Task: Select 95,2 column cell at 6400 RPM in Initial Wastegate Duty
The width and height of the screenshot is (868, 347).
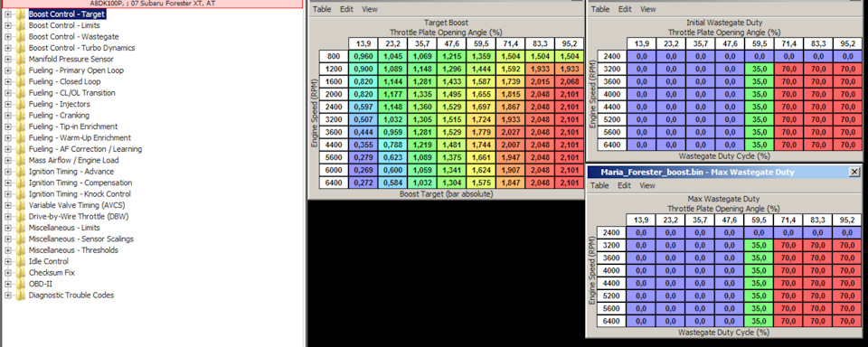Action: click(x=847, y=145)
